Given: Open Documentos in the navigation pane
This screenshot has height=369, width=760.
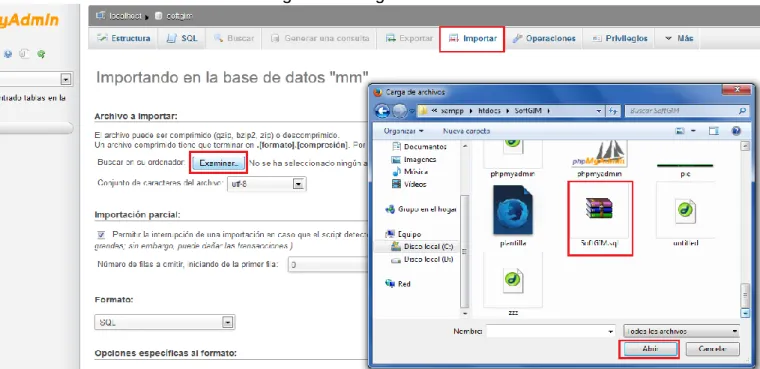Looking at the screenshot, I should click(420, 146).
